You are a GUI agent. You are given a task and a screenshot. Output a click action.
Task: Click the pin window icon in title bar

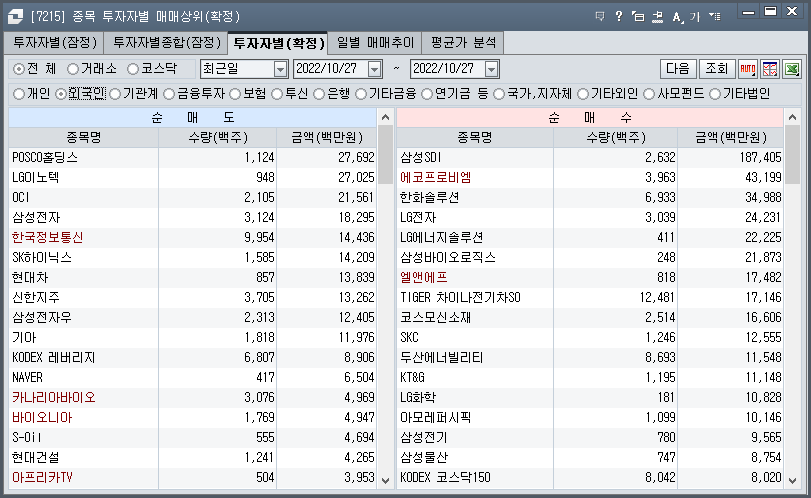pos(657,17)
